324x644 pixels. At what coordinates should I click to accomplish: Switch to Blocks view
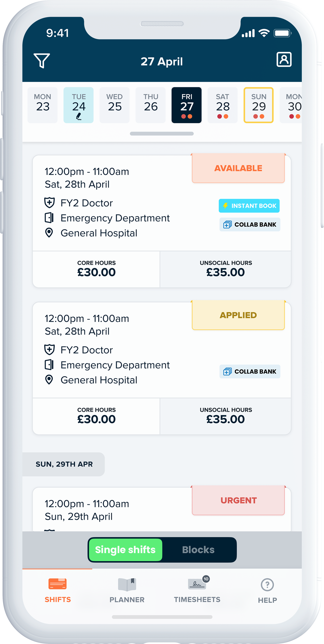tap(198, 550)
